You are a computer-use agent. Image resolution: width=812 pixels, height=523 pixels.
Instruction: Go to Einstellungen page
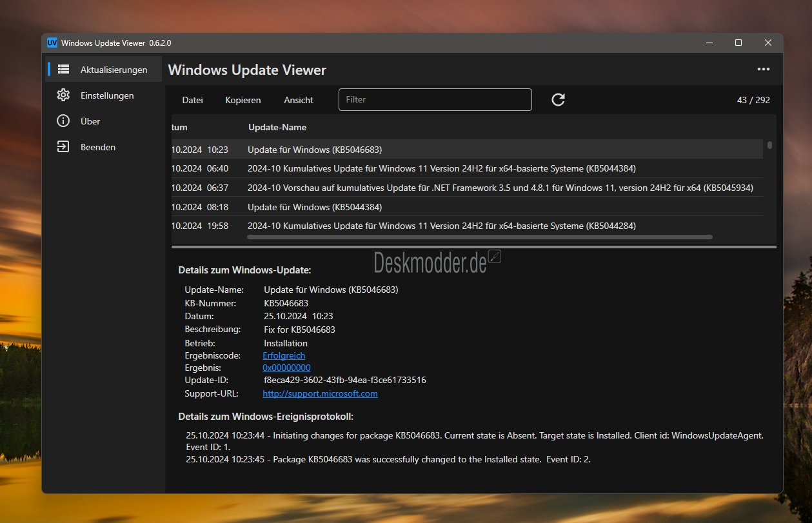click(x=104, y=95)
